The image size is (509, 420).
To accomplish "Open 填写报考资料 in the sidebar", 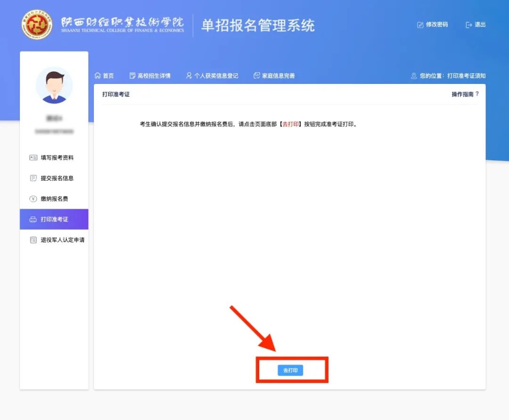I will point(57,158).
